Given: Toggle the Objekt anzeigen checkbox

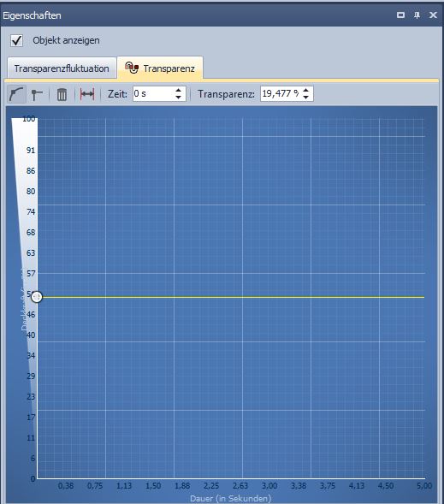Looking at the screenshot, I should (16, 40).
